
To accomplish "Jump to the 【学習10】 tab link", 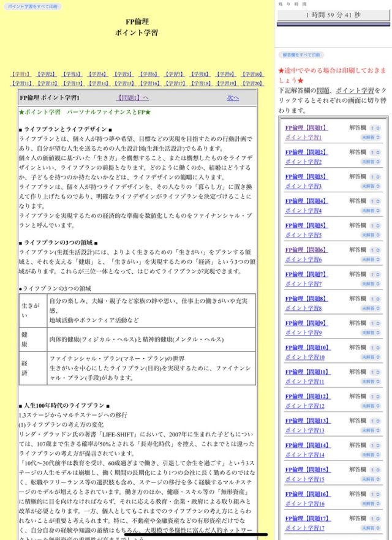I will (x=251, y=74).
